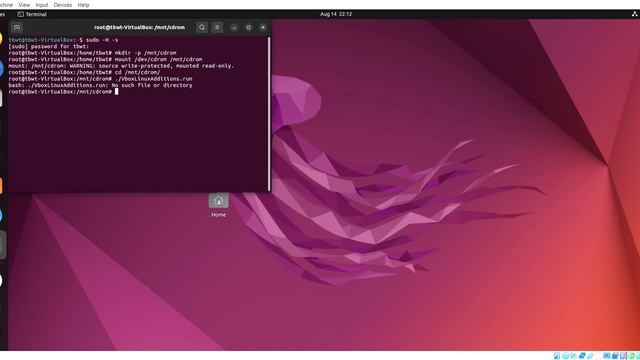The height and width of the screenshot is (360, 640).
Task: Click the Terminal app indicator in top bar
Action: click(x=32, y=14)
